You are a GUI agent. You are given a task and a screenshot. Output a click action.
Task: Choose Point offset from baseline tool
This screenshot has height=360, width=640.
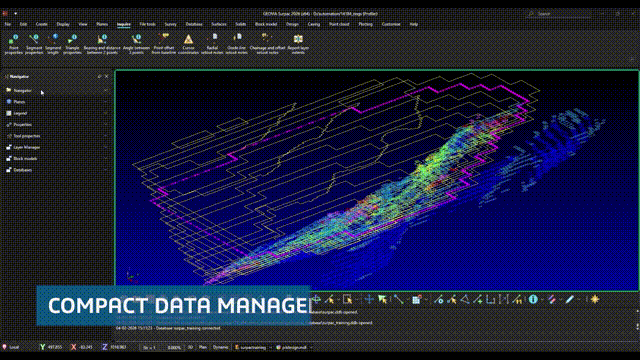click(x=164, y=44)
